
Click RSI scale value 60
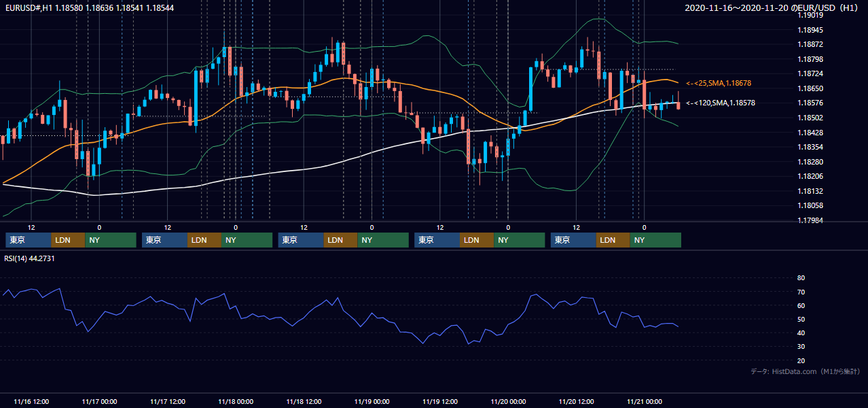801,305
